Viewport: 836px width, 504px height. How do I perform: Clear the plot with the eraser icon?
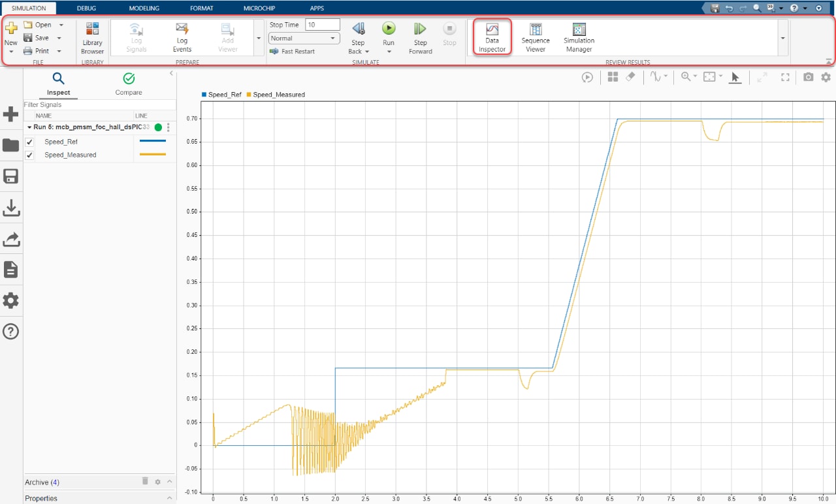(x=630, y=77)
